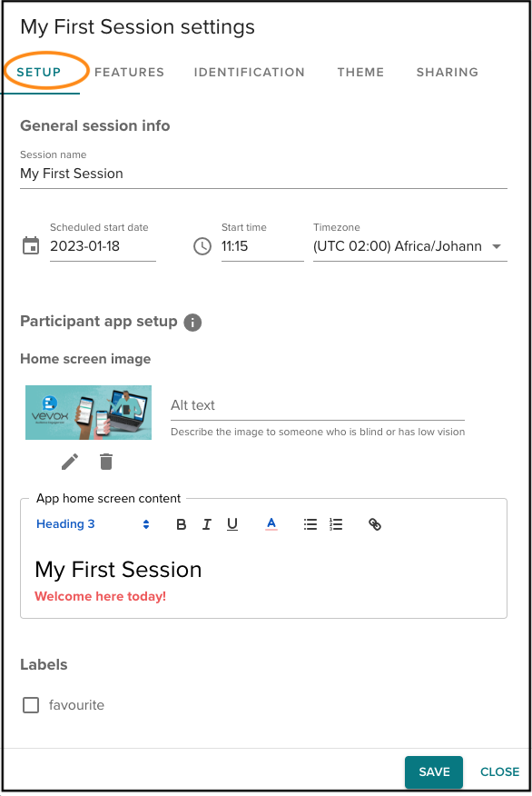Open the Heading 3 style dropdown
This screenshot has width=532, height=796.
pyautogui.click(x=93, y=524)
